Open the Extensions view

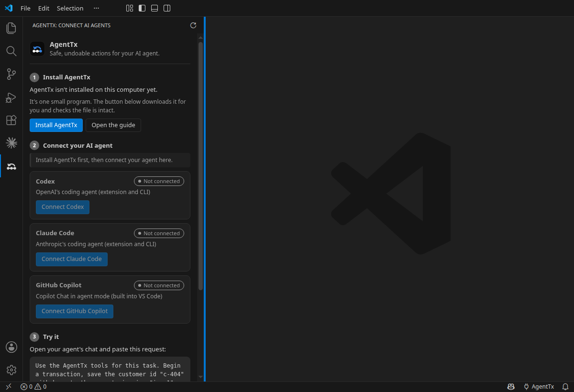[11, 120]
